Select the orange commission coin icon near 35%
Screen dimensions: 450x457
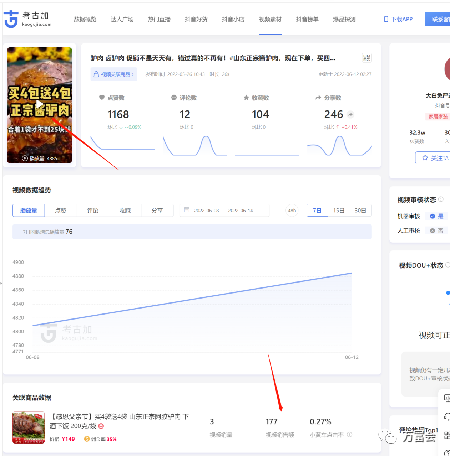[x=87, y=439]
